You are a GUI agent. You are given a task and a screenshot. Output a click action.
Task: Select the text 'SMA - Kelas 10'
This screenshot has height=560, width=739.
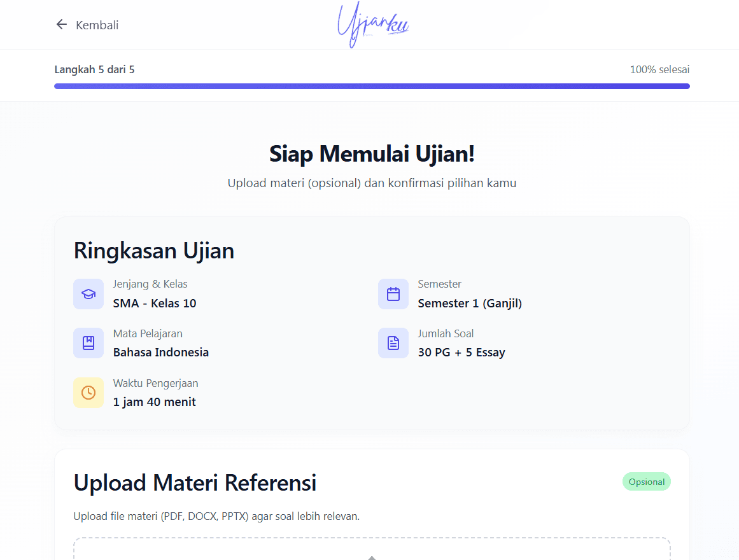coord(155,303)
